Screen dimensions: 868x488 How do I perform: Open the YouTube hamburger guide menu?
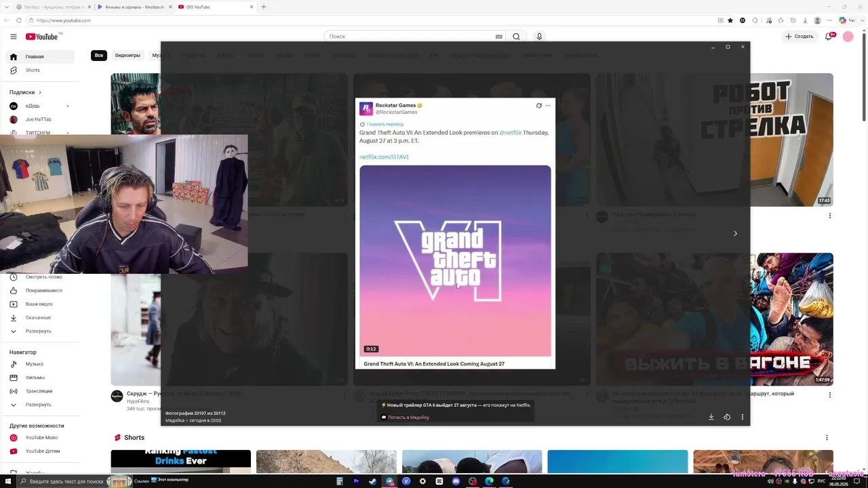click(x=13, y=37)
